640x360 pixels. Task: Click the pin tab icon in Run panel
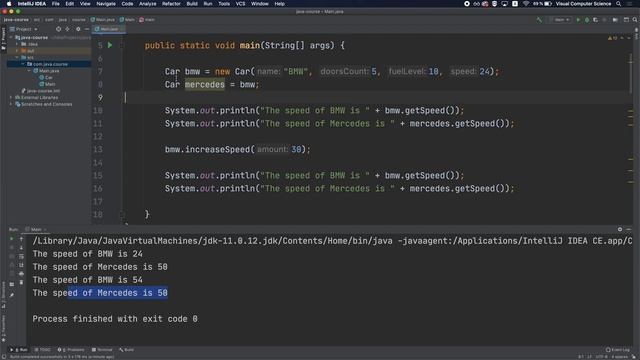click(x=12, y=294)
